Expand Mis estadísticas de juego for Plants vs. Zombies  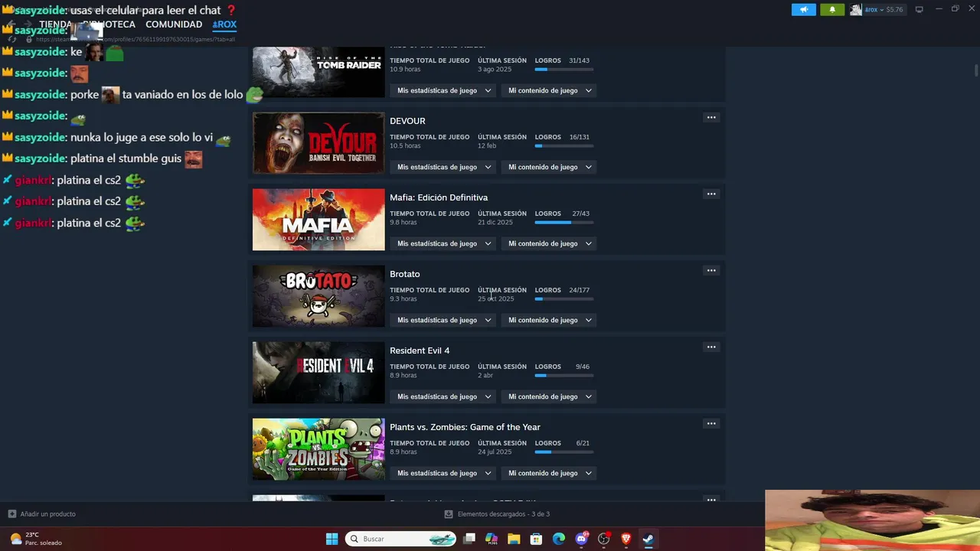[x=443, y=473]
